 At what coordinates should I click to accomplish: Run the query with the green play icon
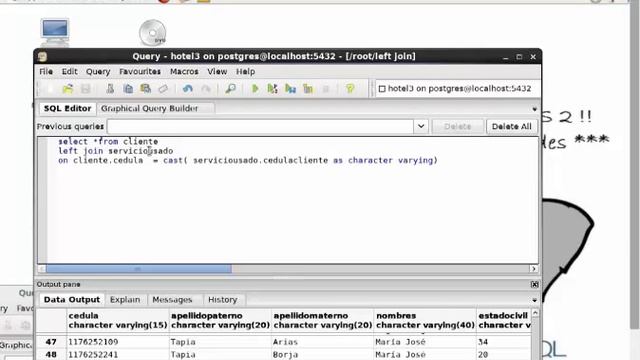click(x=255, y=89)
